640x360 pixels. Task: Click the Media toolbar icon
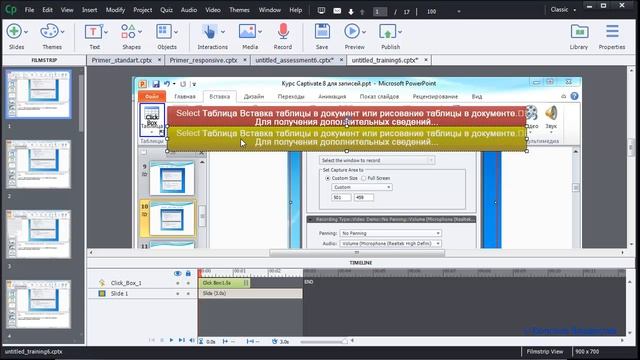(247, 31)
